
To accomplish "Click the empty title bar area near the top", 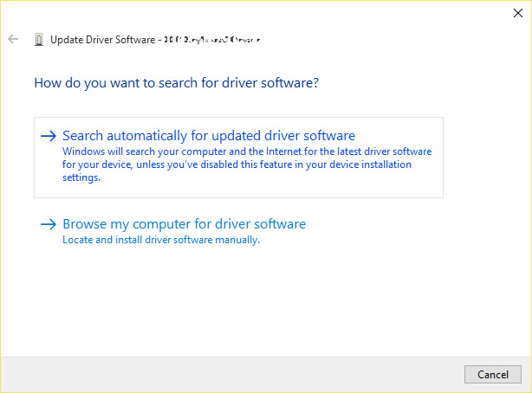I will click(x=260, y=12).
